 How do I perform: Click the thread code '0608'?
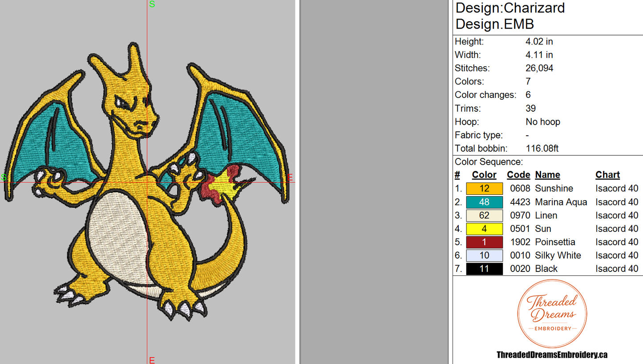[520, 189]
